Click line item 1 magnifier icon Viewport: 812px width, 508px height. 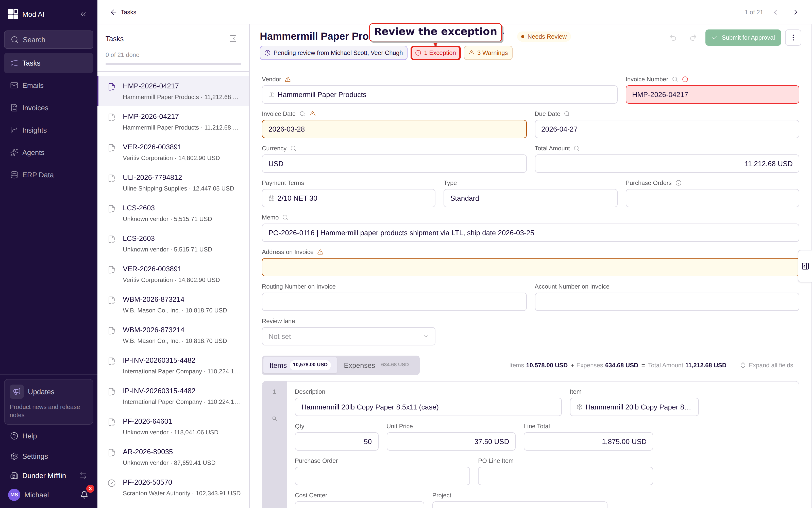point(275,419)
